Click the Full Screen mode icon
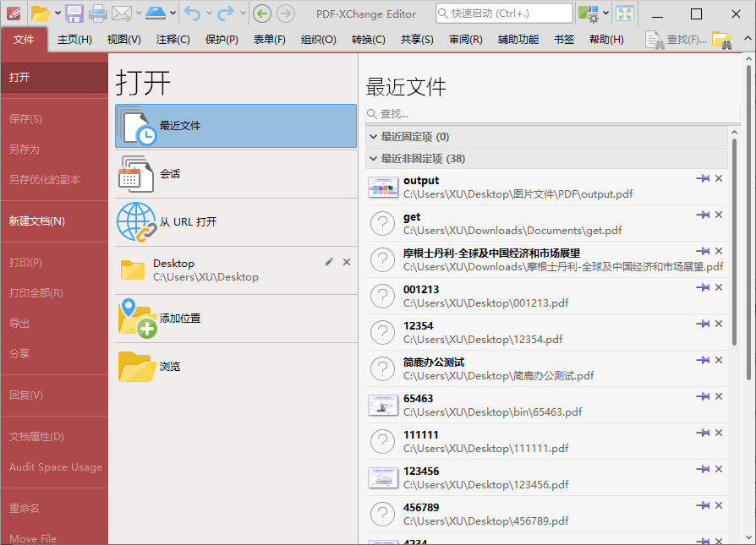 coord(623,13)
